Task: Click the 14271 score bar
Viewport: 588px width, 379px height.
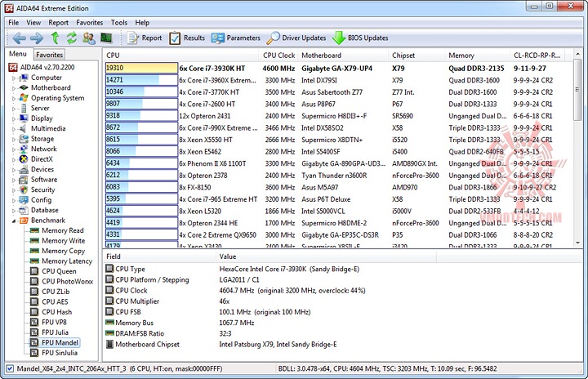Action: point(141,80)
